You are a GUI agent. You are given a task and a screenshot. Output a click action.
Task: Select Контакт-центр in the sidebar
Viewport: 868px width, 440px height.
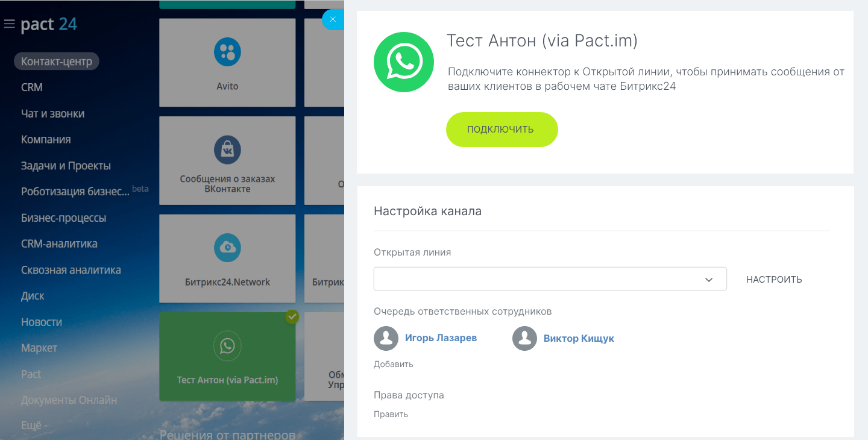pos(57,61)
